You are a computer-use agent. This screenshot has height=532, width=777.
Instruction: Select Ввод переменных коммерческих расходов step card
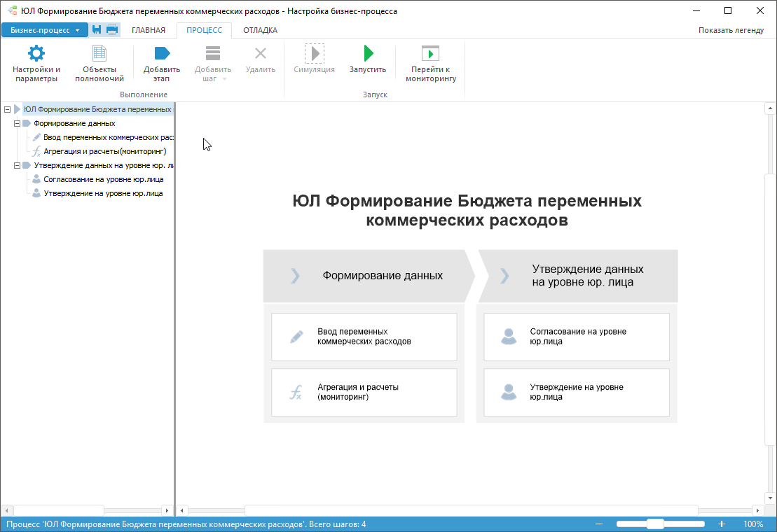[364, 337]
